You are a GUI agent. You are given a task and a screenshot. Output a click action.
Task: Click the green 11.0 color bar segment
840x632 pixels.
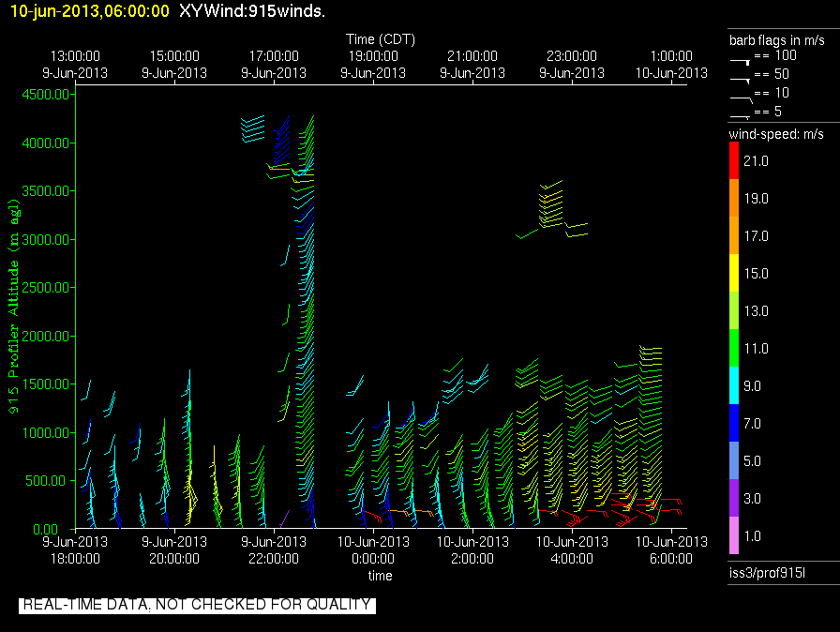(x=734, y=348)
